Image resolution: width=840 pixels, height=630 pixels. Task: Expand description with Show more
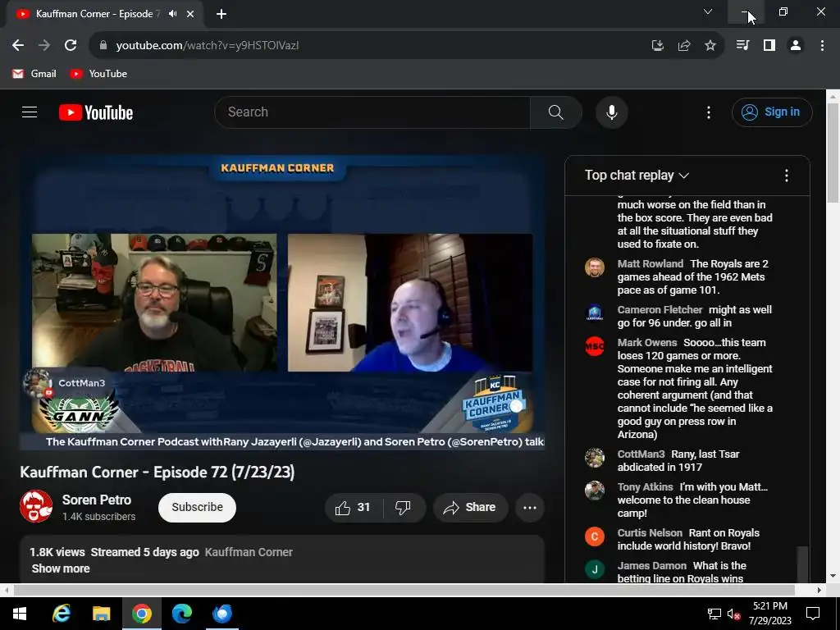click(x=61, y=569)
